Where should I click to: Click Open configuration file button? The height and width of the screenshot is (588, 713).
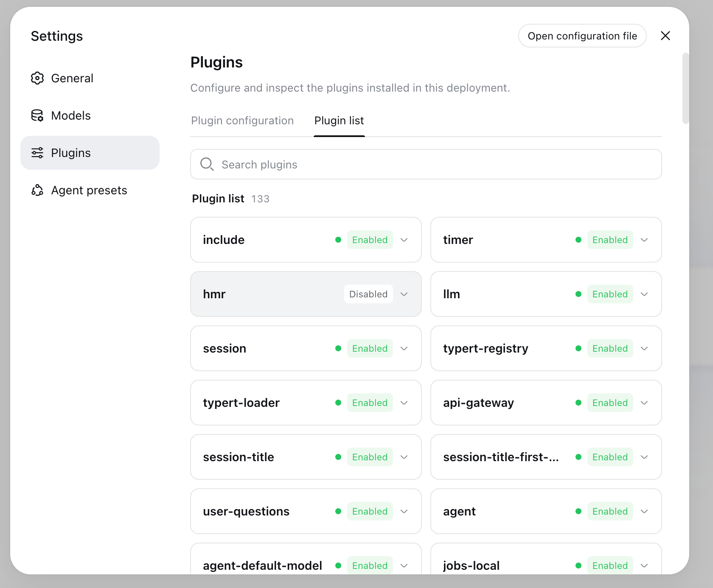pos(582,36)
